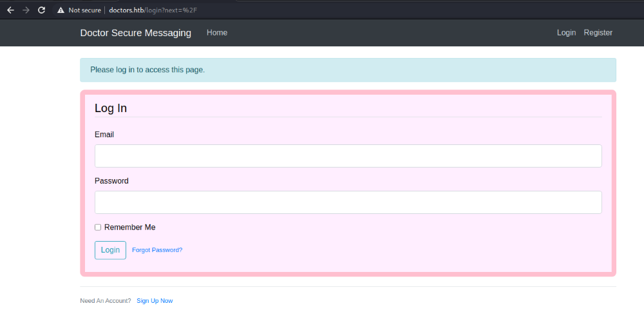The height and width of the screenshot is (328, 644).
Task: Click the browser forward arrow
Action: coord(26,10)
